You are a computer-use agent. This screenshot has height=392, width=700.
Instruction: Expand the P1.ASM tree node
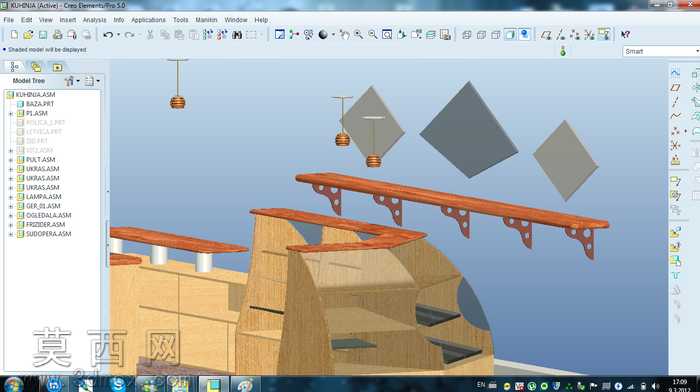(x=11, y=113)
